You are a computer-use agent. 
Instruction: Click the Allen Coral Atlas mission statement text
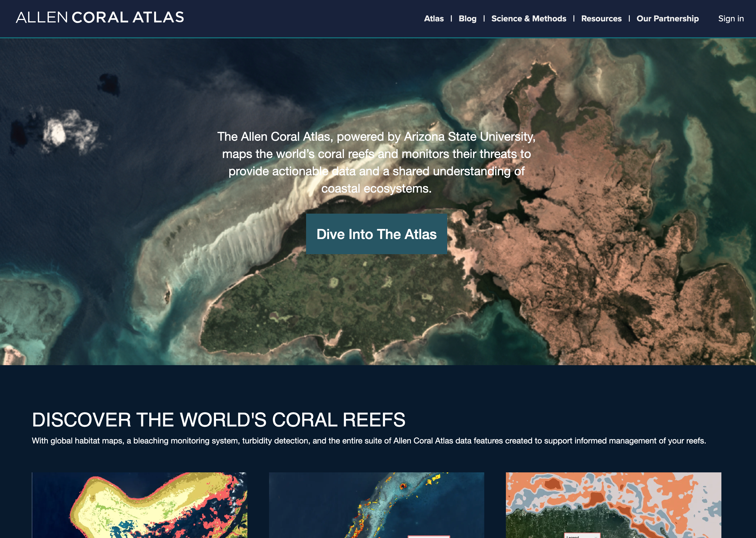pyautogui.click(x=377, y=162)
